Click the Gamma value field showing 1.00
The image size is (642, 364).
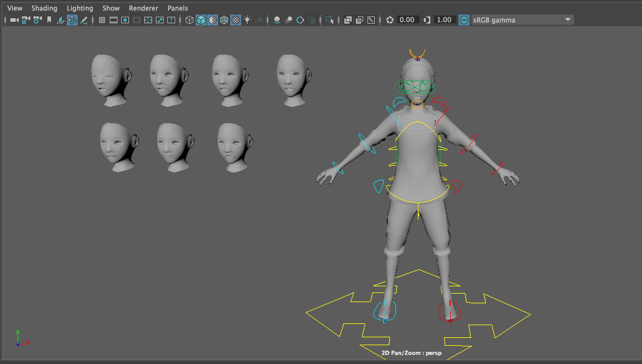coord(444,20)
